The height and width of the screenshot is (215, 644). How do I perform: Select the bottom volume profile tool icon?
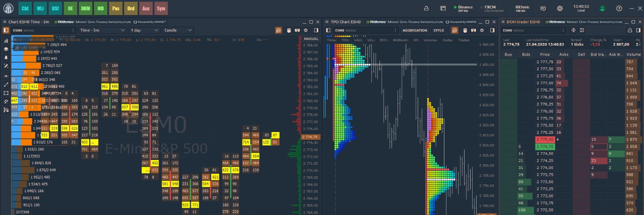(x=6, y=110)
